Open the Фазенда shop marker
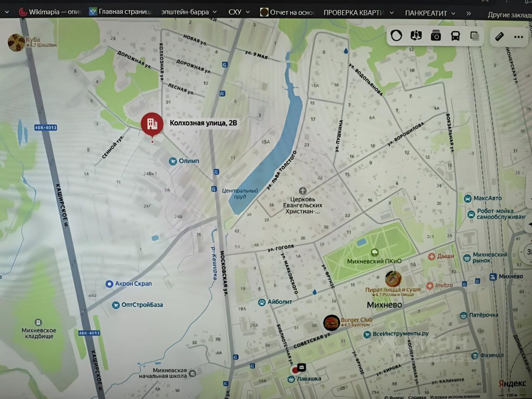Viewport: 532px width, 399px height. (475, 356)
